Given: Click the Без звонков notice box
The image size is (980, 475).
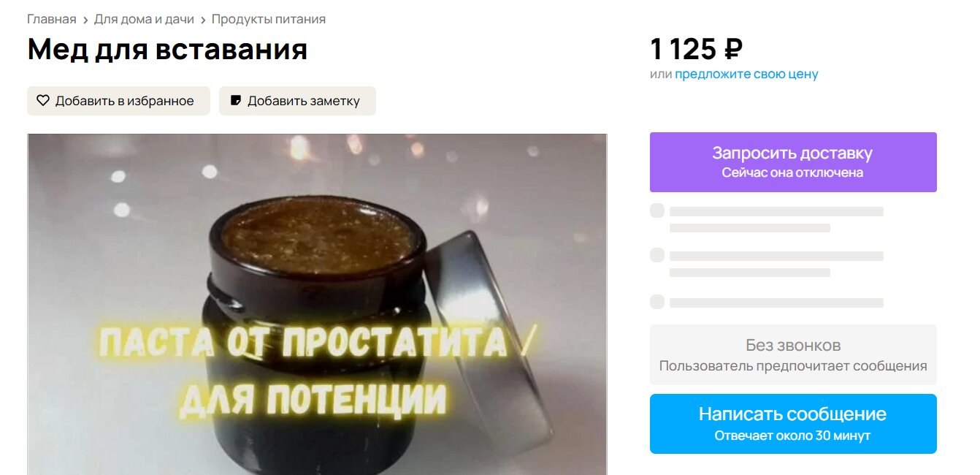Looking at the screenshot, I should pos(793,354).
